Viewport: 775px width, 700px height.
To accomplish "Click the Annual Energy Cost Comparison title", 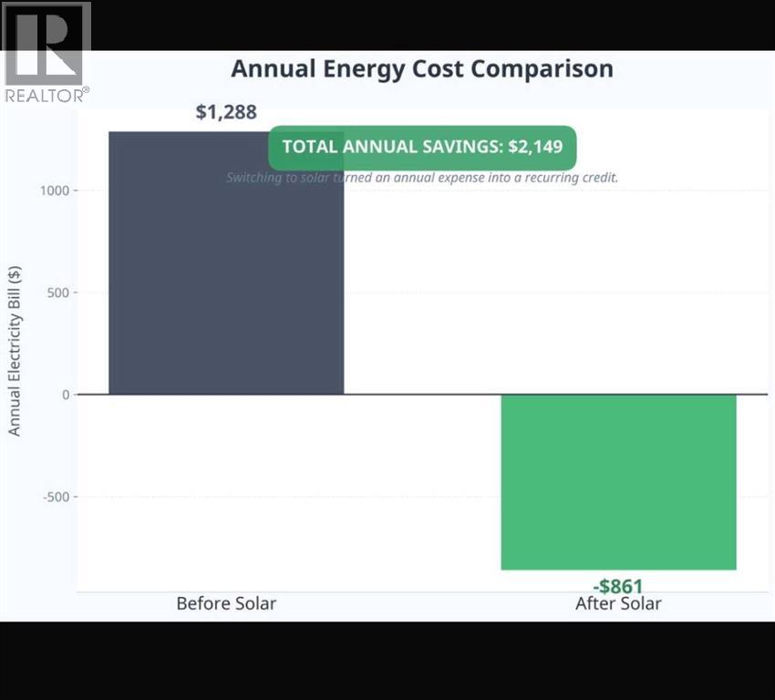I will pos(421,69).
